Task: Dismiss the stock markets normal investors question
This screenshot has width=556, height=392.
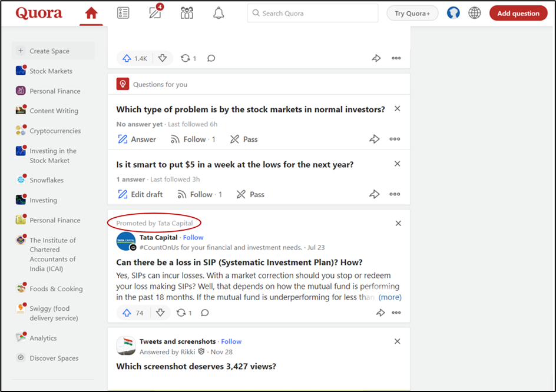Action: pos(398,108)
